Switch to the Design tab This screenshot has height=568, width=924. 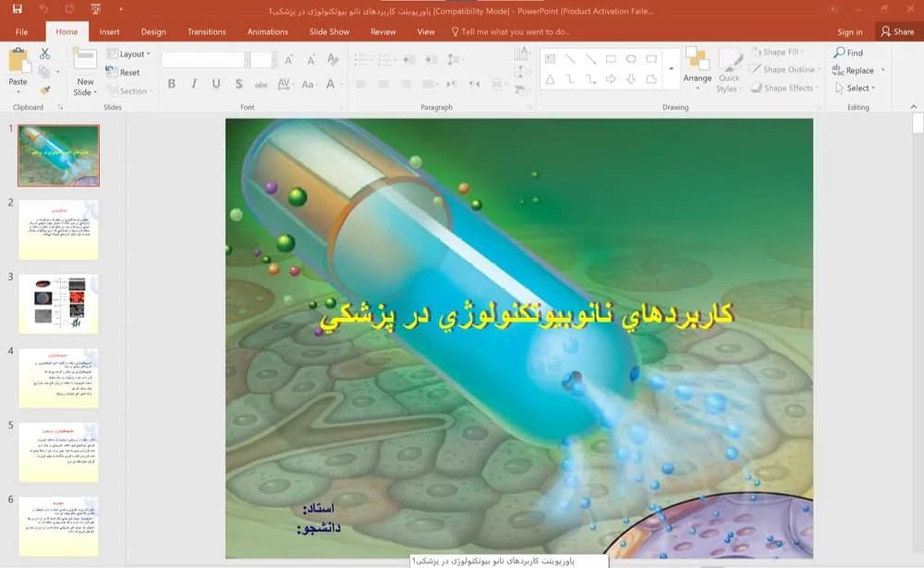coord(153,31)
